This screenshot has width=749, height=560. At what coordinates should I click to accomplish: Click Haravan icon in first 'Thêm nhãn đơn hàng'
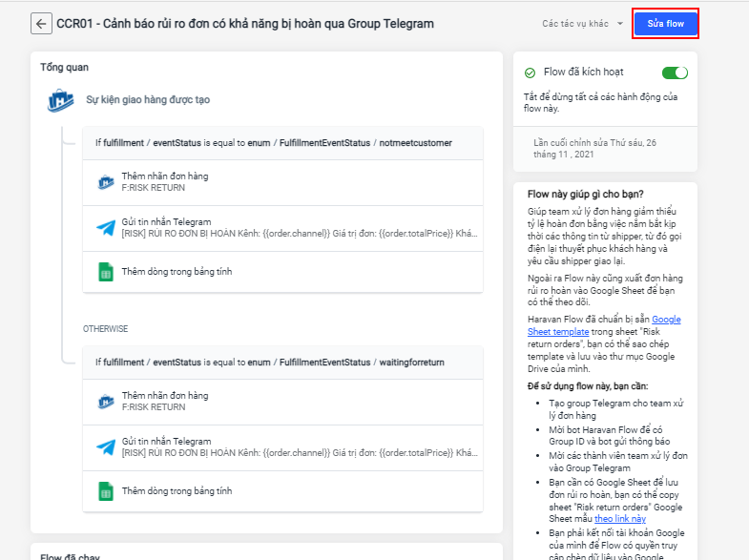pyautogui.click(x=106, y=182)
